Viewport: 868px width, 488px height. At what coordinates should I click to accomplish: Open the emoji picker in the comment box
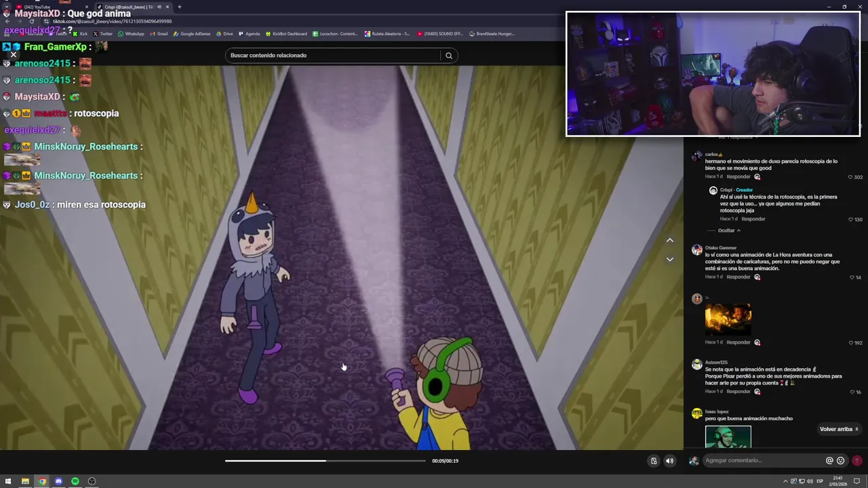(841, 460)
